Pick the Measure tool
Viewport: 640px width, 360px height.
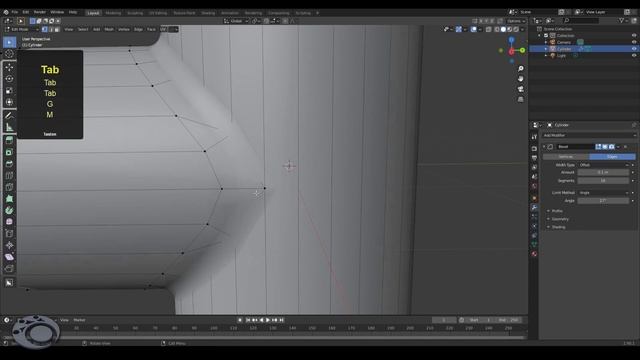(x=9, y=127)
